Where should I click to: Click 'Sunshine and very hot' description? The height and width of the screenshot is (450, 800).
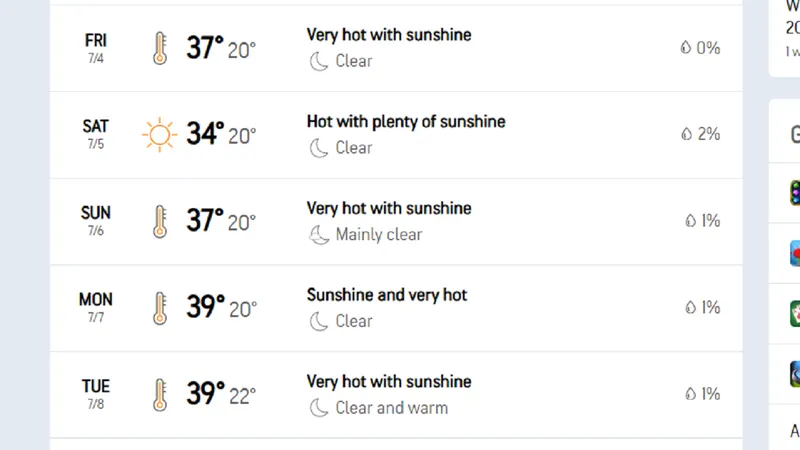(x=387, y=295)
